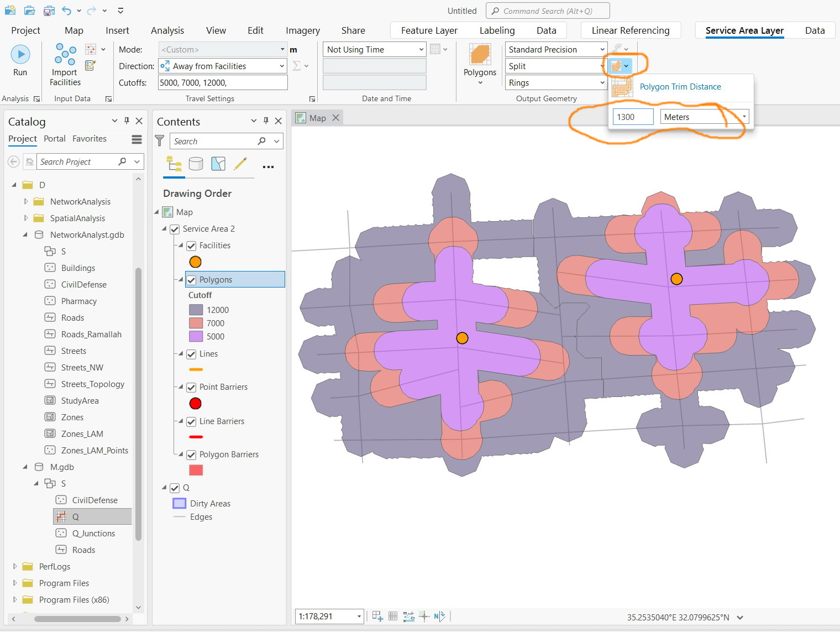Open the Analysis menu
840x632 pixels.
point(167,30)
